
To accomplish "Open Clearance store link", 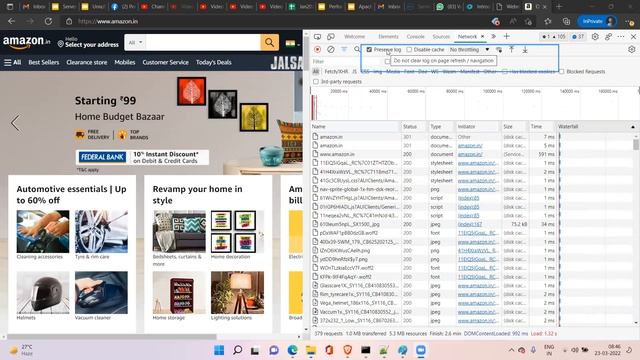I will (x=87, y=62).
